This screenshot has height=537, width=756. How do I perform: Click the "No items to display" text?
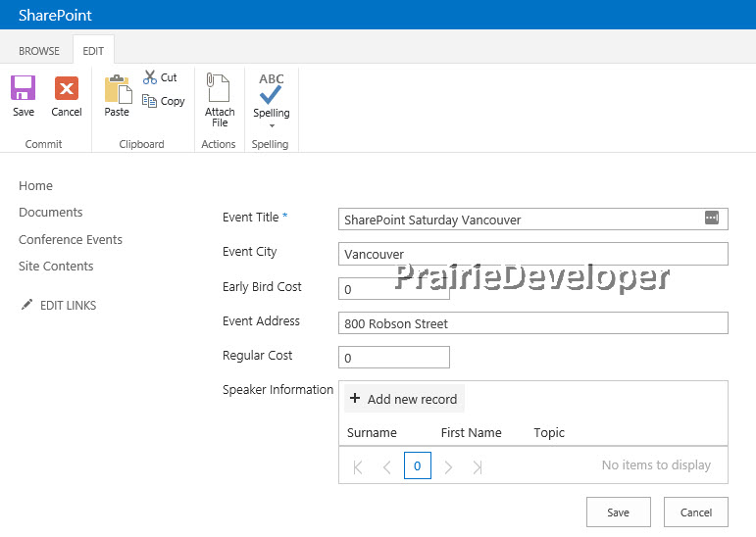pos(656,465)
